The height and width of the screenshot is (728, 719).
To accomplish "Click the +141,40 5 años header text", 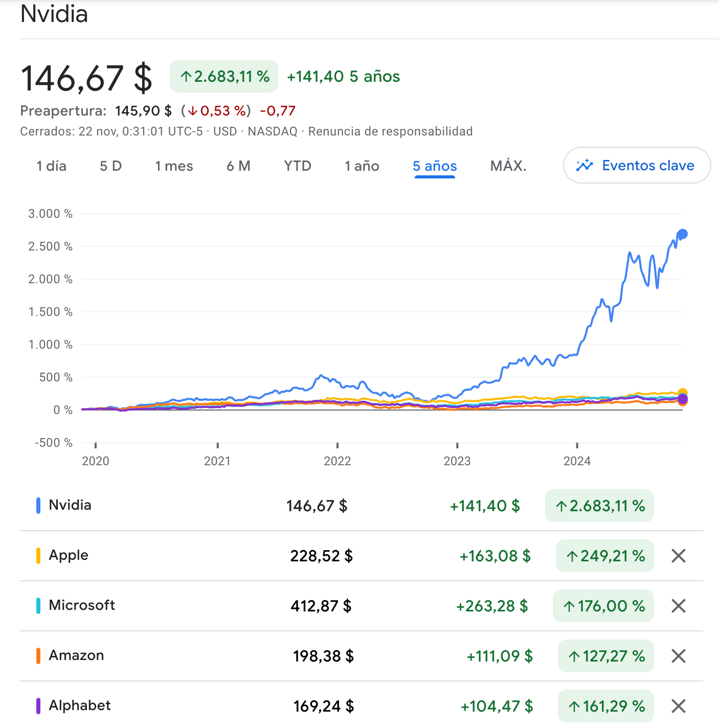I will pos(344,76).
